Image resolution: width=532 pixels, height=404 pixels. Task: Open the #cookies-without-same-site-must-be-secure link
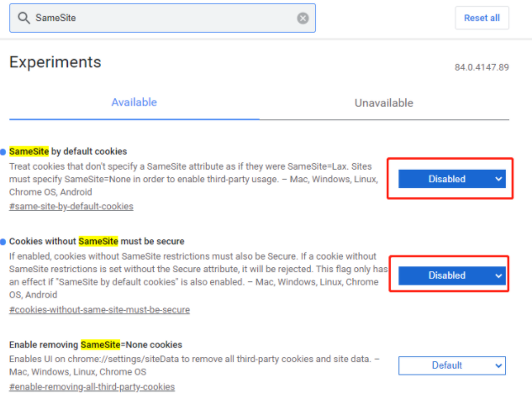point(99,310)
